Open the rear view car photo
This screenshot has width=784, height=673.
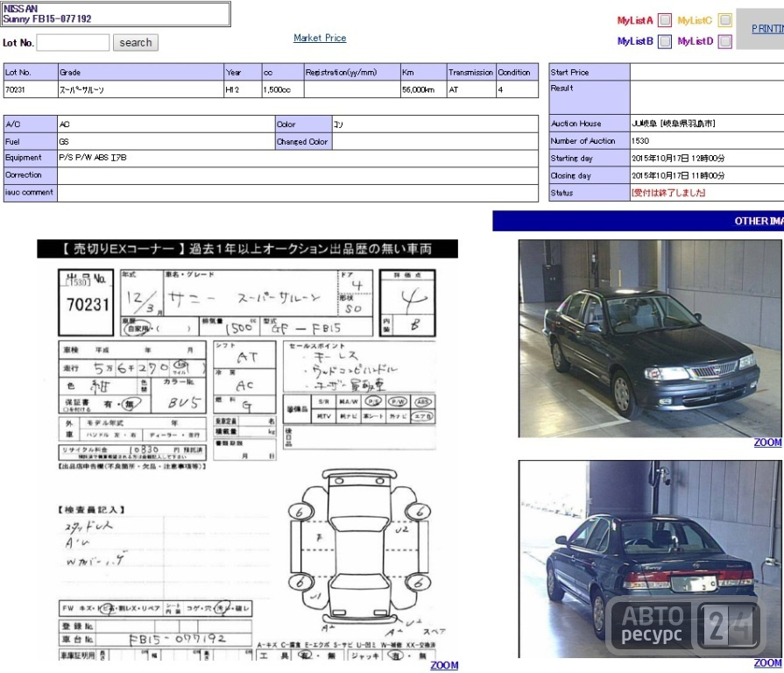coord(650,559)
